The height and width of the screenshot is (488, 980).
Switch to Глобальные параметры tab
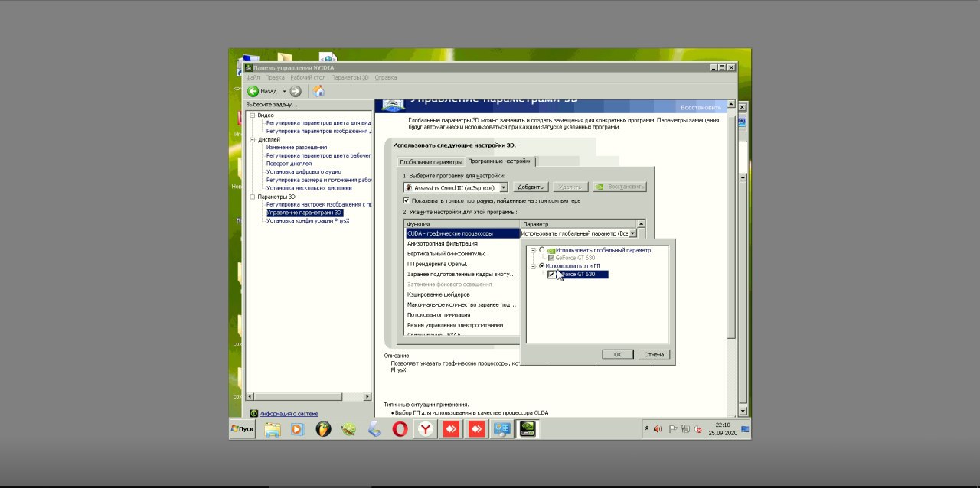click(x=431, y=161)
